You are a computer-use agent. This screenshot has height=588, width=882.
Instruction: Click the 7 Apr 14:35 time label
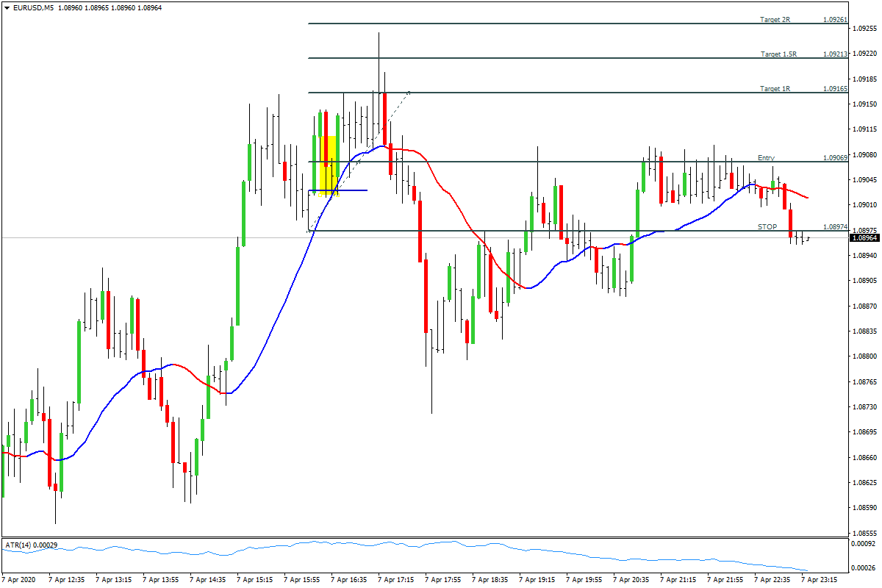click(209, 580)
